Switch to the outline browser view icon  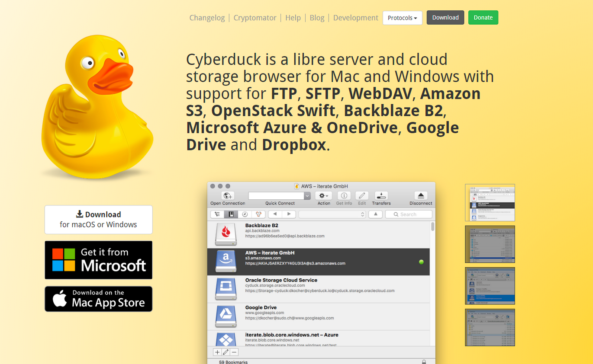(217, 214)
